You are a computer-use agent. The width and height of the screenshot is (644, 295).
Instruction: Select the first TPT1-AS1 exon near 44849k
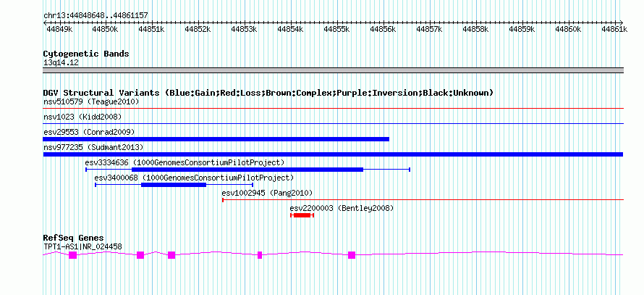point(72,255)
